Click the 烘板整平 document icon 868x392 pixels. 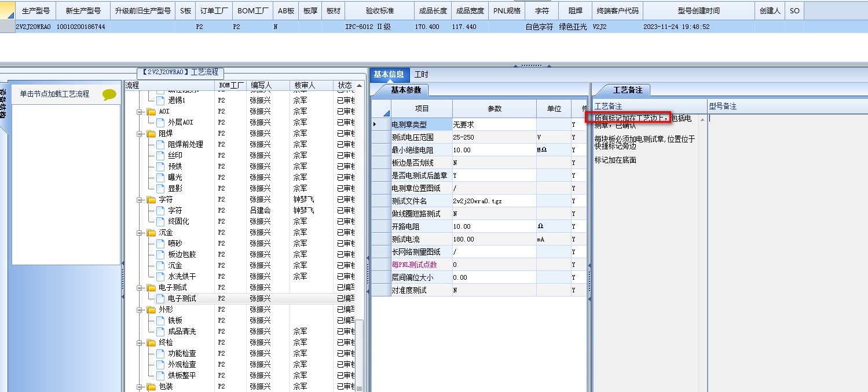click(161, 376)
